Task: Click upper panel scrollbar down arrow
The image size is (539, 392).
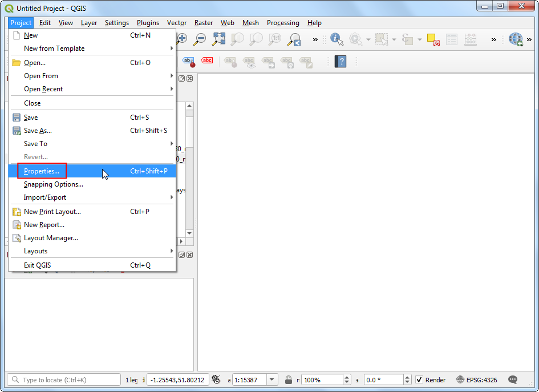Action: [189, 233]
